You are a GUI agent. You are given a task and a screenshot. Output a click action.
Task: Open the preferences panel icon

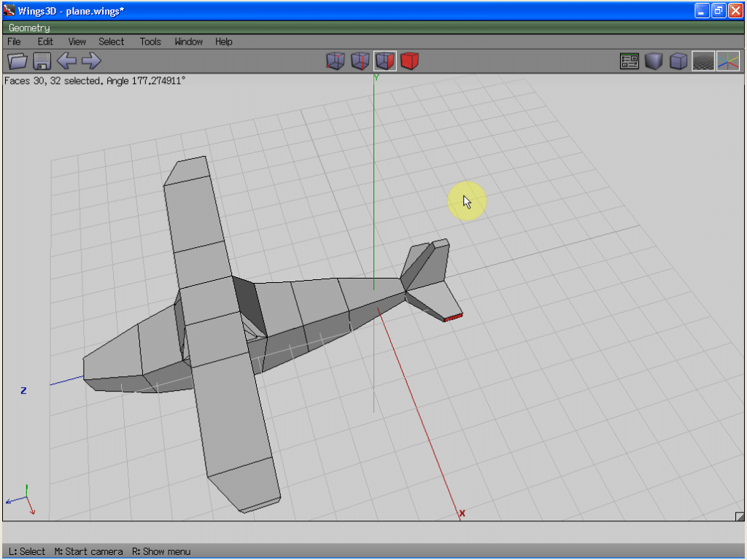(x=629, y=61)
